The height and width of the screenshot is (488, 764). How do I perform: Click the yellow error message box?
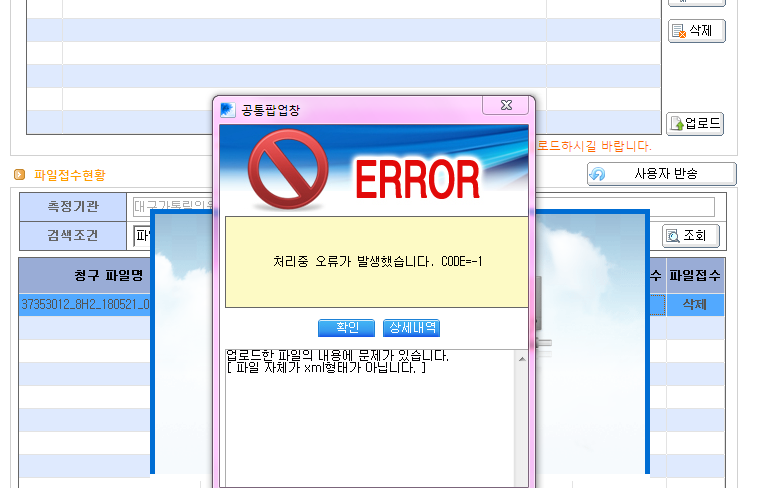[377, 262]
